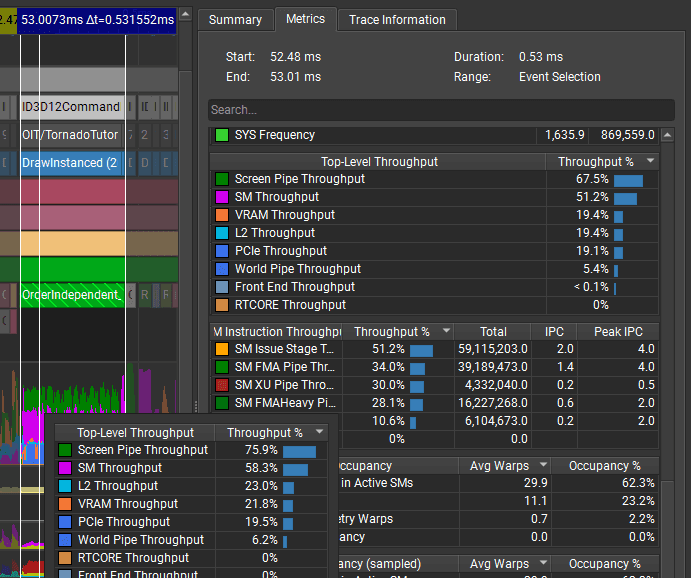Select the green OrderIndependent timeline event
The height and width of the screenshot is (578, 691).
point(72,295)
